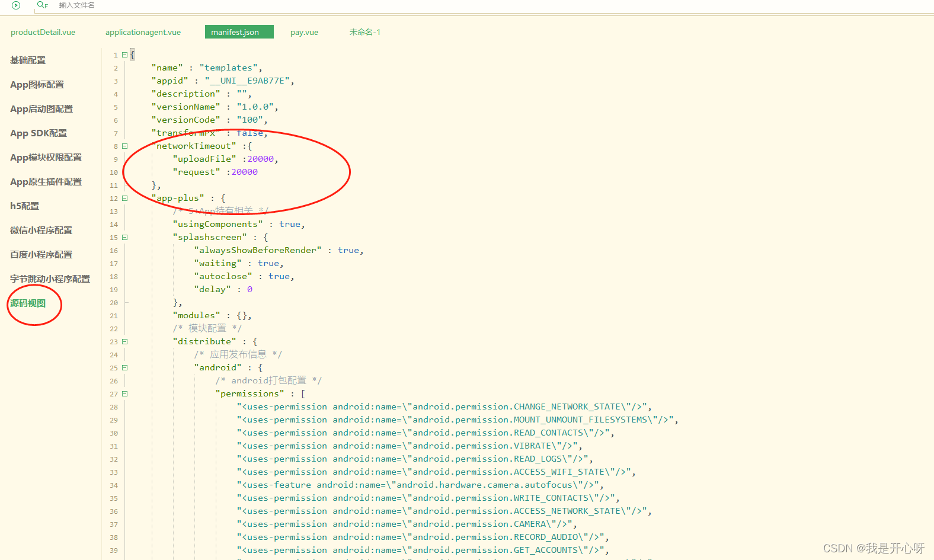Click the delay value 0
The image size is (934, 560).
pos(250,289)
